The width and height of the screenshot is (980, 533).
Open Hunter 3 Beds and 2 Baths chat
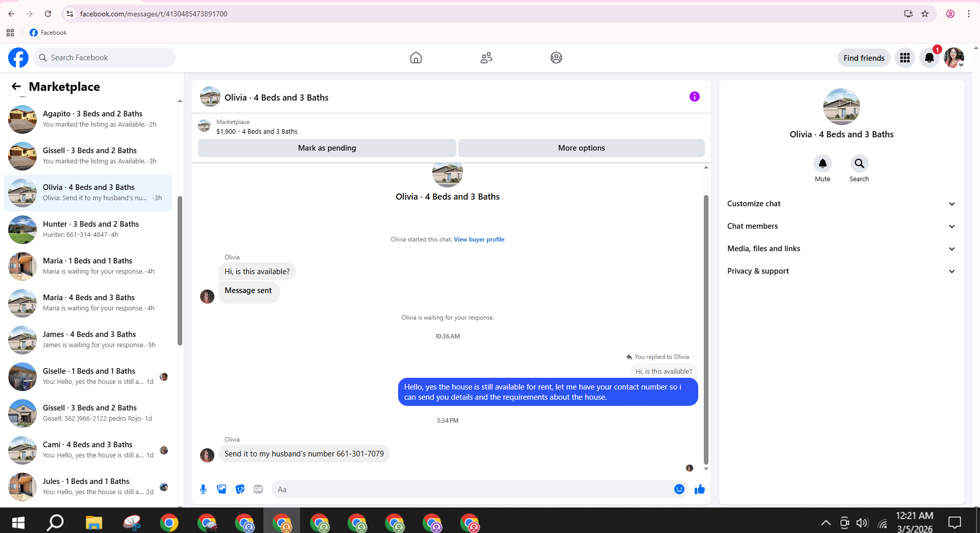pos(88,229)
